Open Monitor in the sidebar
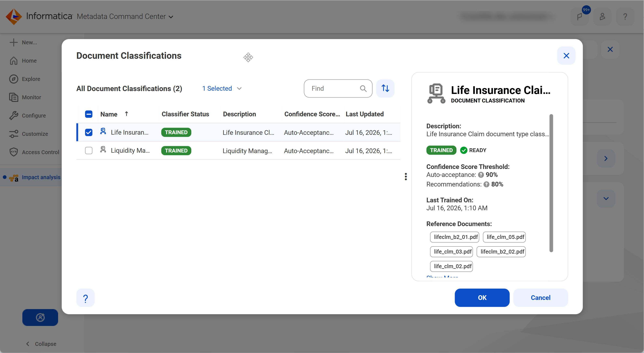The height and width of the screenshot is (353, 644). (25, 97)
